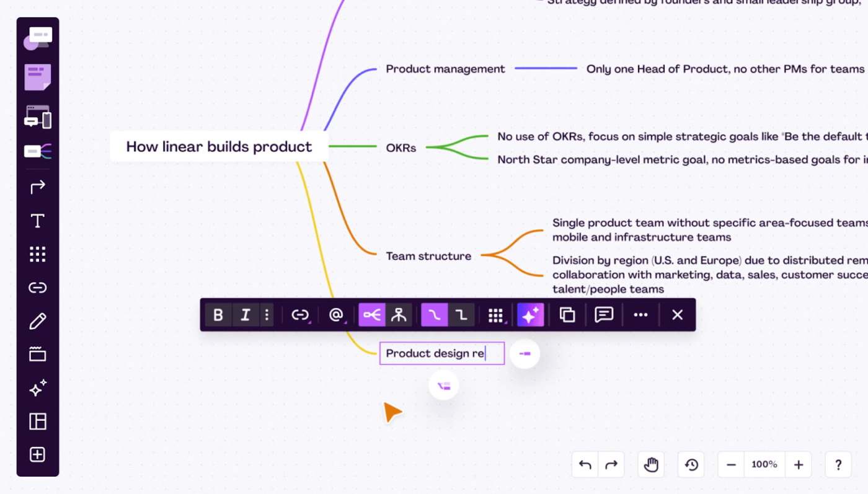868x494 pixels.
Task: Open the templates layout tool
Action: point(38,421)
